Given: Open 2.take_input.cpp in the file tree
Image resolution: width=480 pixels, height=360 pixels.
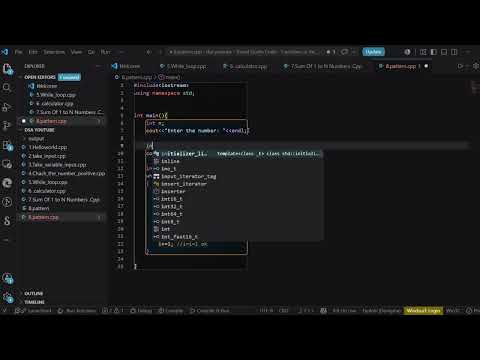Looking at the screenshot, I should pyautogui.click(x=47, y=156).
